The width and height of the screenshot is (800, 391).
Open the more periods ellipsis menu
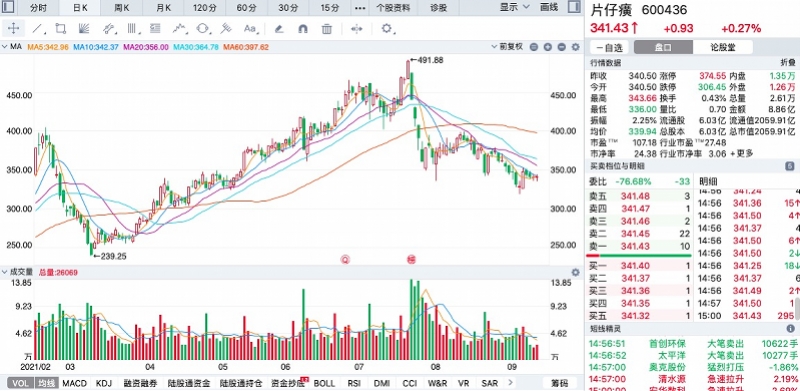(x=360, y=8)
